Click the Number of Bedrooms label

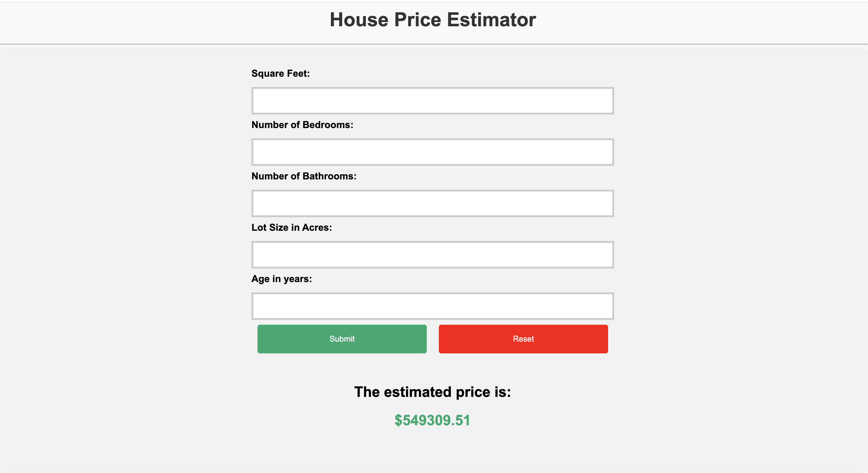click(x=302, y=124)
